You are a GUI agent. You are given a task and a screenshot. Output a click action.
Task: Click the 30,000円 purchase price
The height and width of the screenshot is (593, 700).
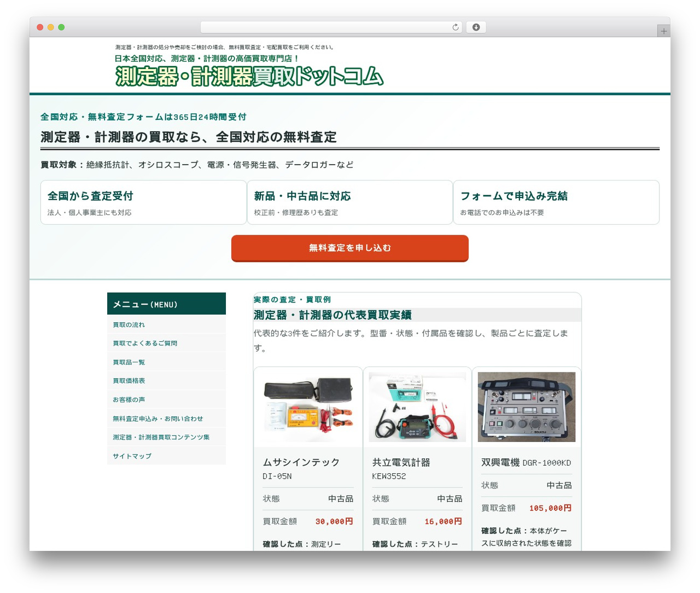pyautogui.click(x=334, y=521)
